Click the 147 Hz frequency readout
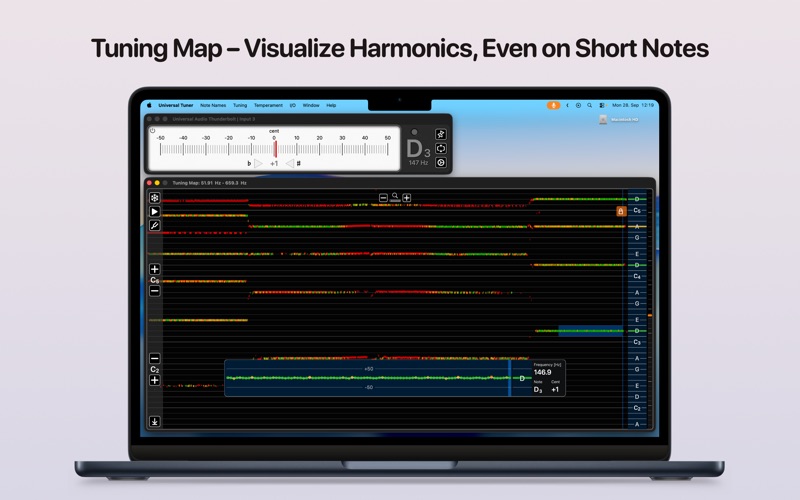 coord(418,163)
